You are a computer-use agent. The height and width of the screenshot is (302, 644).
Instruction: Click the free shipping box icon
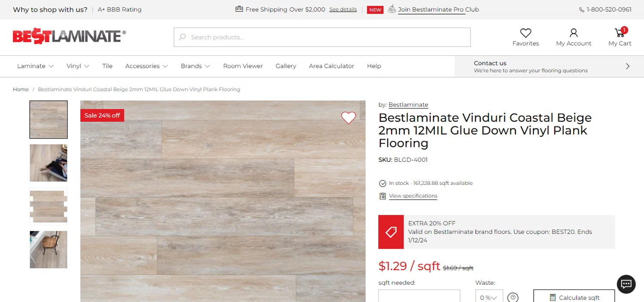coord(239,9)
